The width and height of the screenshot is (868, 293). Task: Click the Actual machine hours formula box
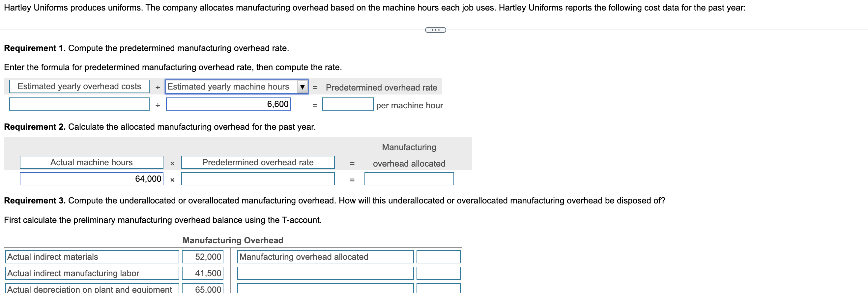(x=92, y=162)
